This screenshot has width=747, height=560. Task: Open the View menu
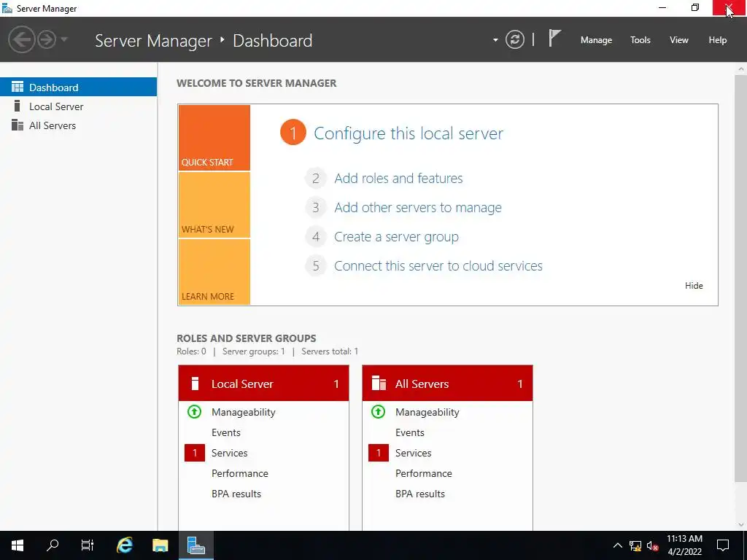pos(678,40)
